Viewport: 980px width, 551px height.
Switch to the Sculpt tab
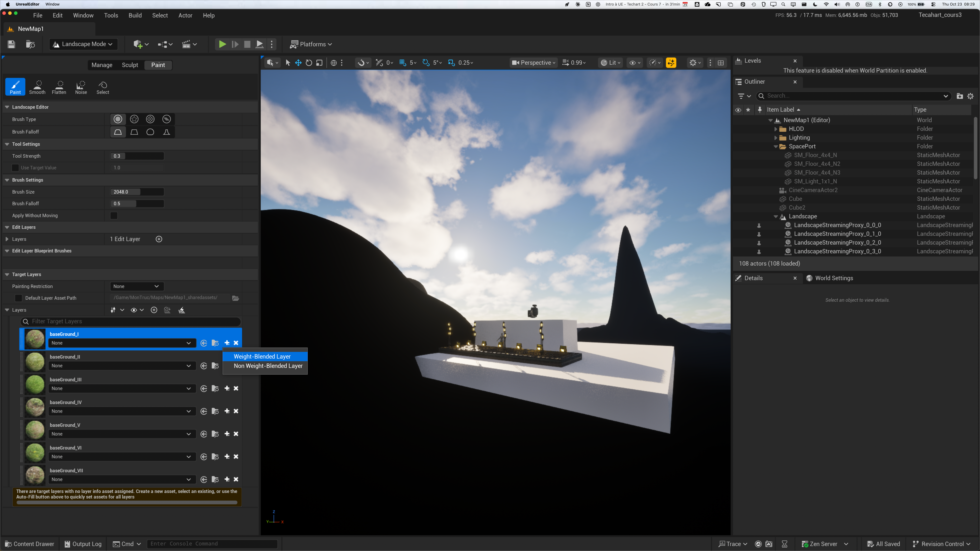(x=130, y=65)
